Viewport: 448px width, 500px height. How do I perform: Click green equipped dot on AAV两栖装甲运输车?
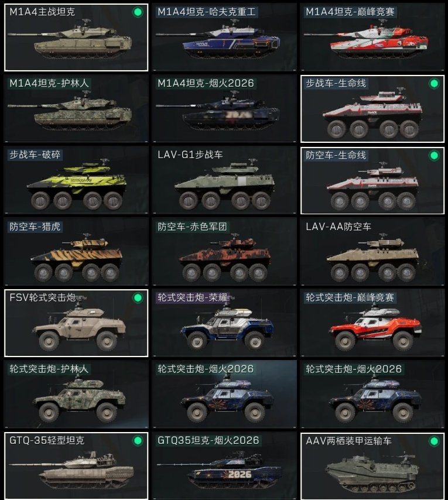coord(433,441)
